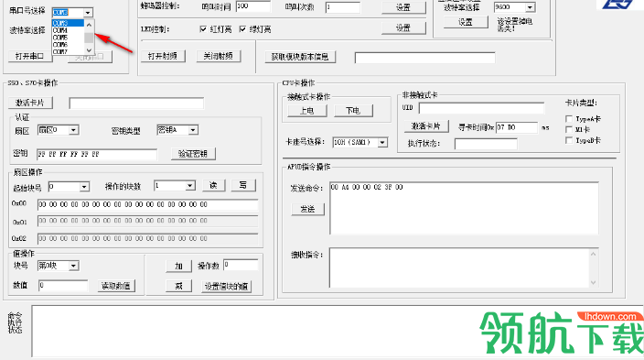The height and width of the screenshot is (360, 644).
Task: Click the 命令执行状态 output box
Action: [338, 332]
